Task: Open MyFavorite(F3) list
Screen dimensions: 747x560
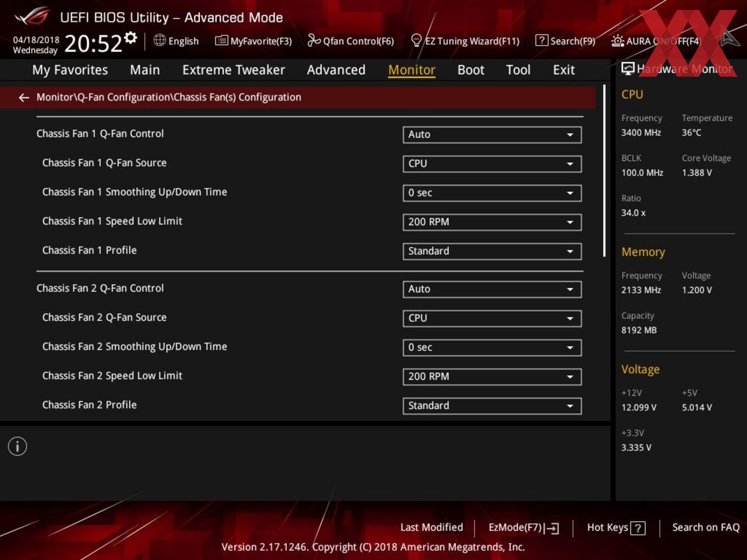Action: click(253, 41)
